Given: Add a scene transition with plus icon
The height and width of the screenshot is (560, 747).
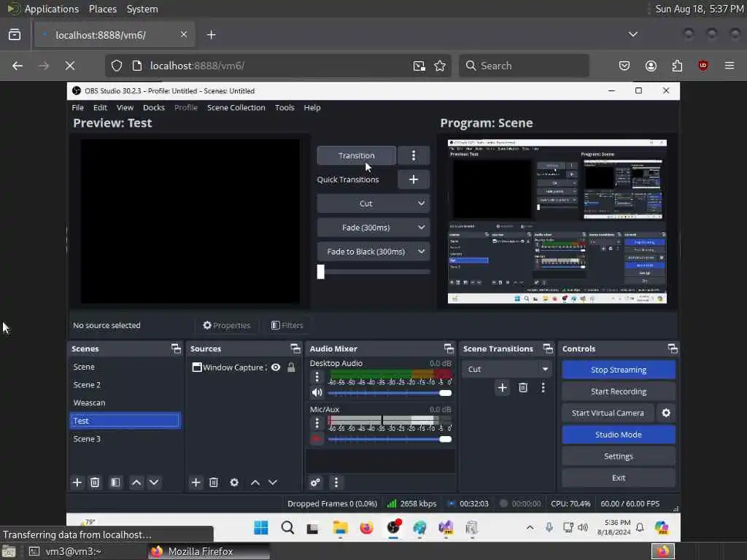Looking at the screenshot, I should click(x=502, y=388).
